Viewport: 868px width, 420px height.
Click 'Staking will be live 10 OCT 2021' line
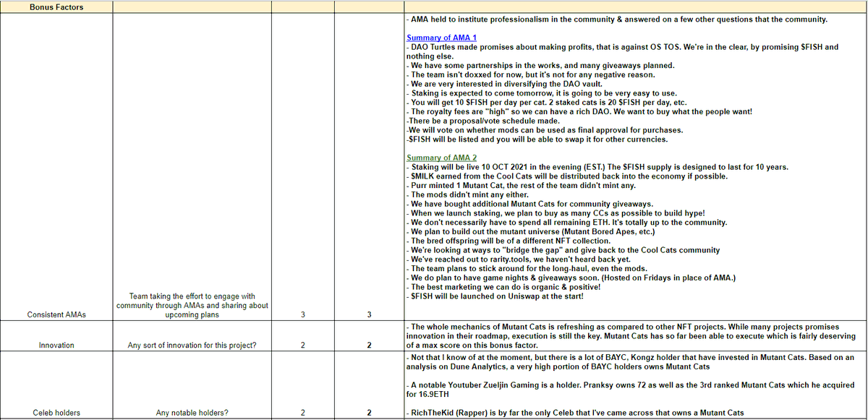tap(597, 167)
